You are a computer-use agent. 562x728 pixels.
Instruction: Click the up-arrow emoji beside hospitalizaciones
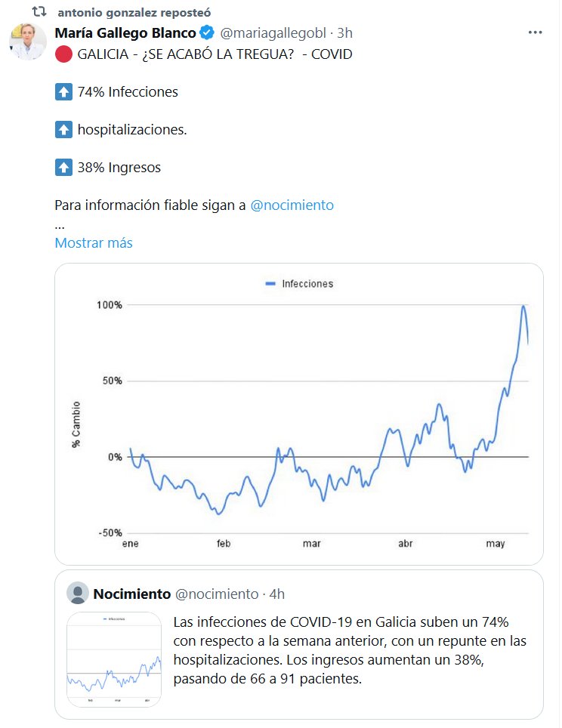[x=63, y=130]
